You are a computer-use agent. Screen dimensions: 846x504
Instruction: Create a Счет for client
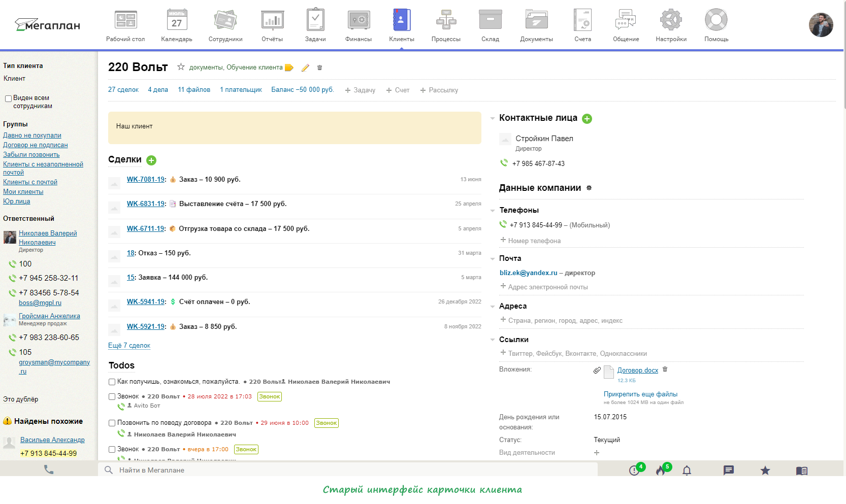click(x=398, y=90)
